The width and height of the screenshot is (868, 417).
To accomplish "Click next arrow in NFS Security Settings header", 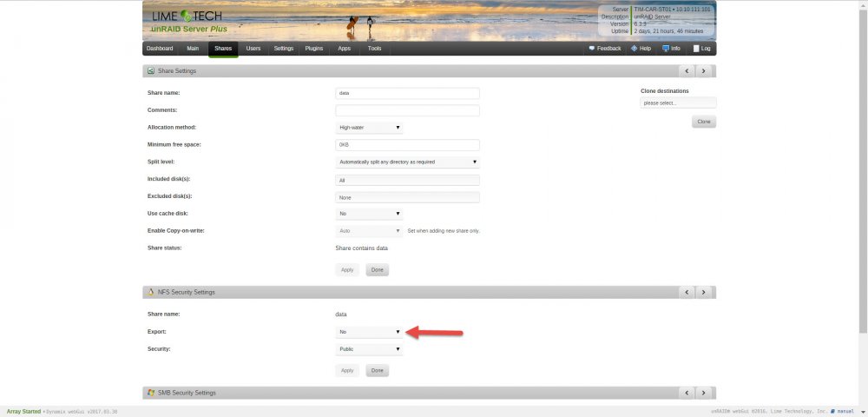I will tap(704, 292).
